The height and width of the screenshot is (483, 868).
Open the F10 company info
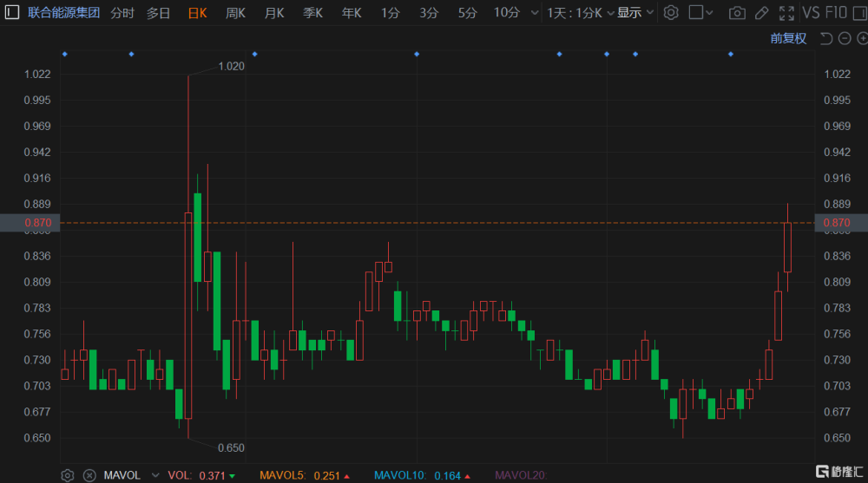click(x=836, y=12)
